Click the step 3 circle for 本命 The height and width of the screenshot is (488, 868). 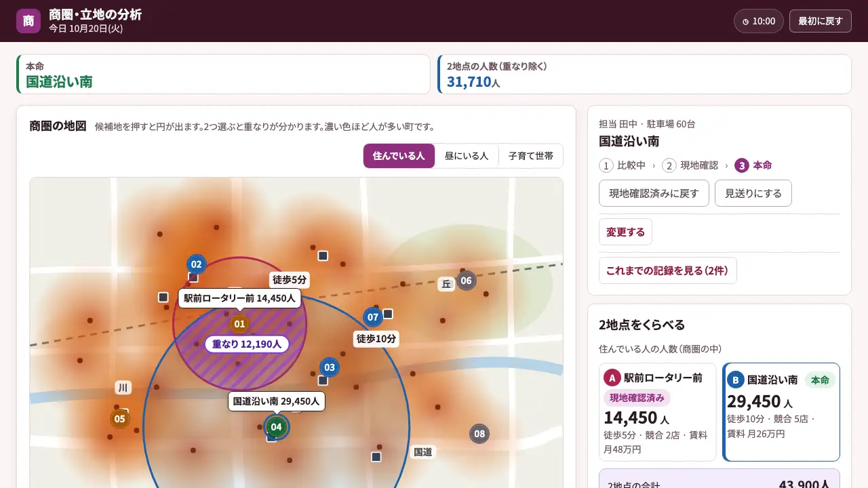[x=742, y=165]
